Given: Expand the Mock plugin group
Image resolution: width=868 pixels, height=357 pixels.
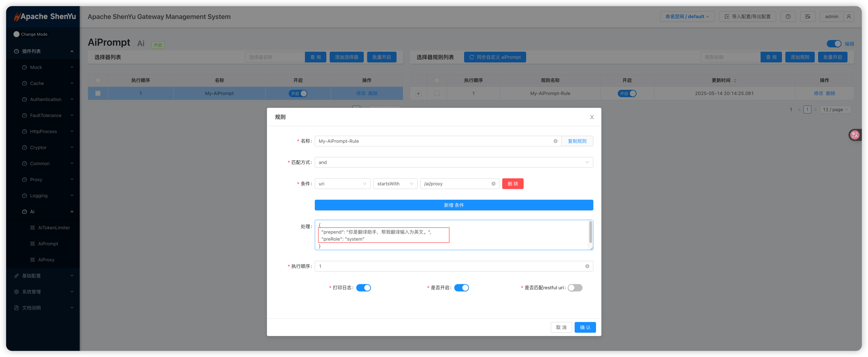Looking at the screenshot, I should (x=43, y=68).
